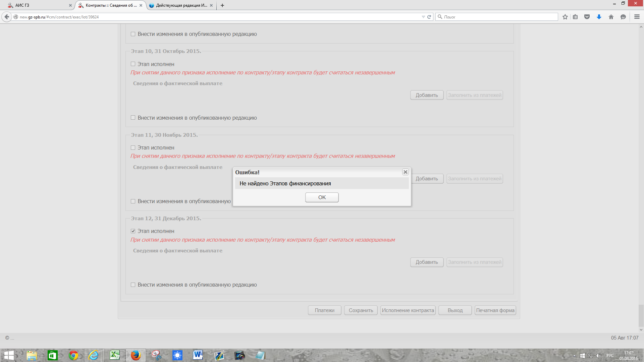Image resolution: width=644 pixels, height=362 pixels.
Task: Click the browser back arrow button
Action: (x=7, y=17)
